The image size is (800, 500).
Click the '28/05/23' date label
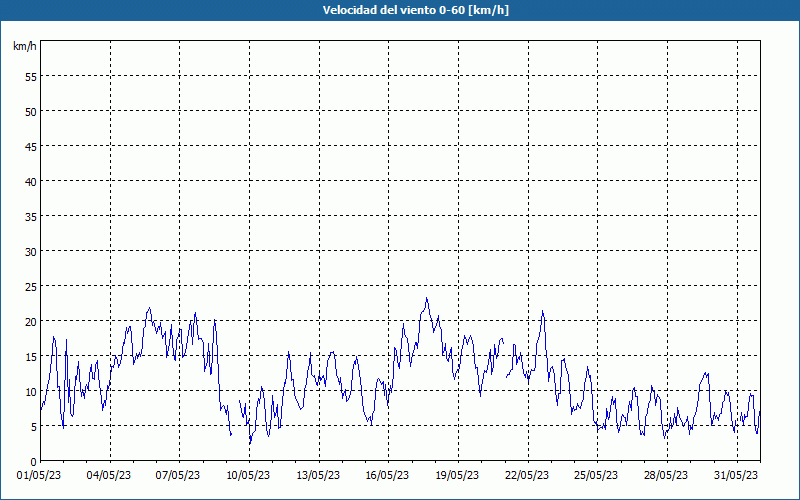pyautogui.click(x=666, y=476)
